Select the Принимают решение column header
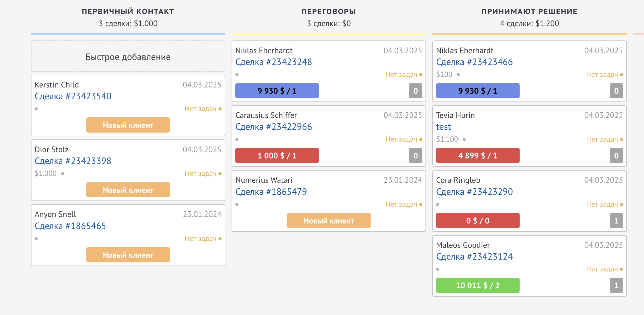Screen dimensions: 644x315 529,12
